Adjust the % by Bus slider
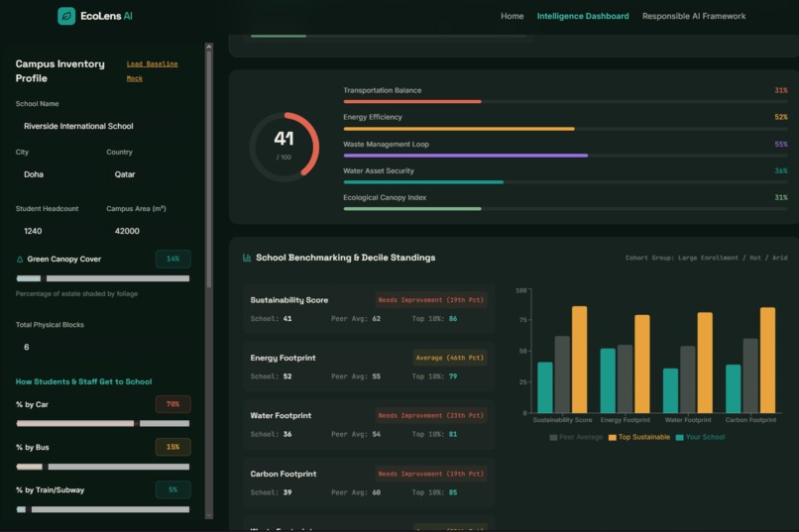 click(x=103, y=467)
